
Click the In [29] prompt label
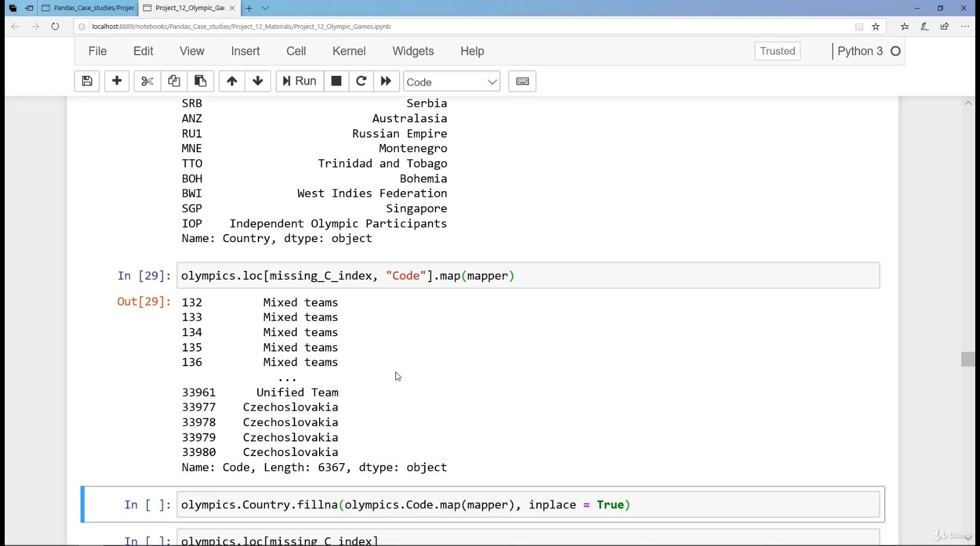[x=145, y=276]
